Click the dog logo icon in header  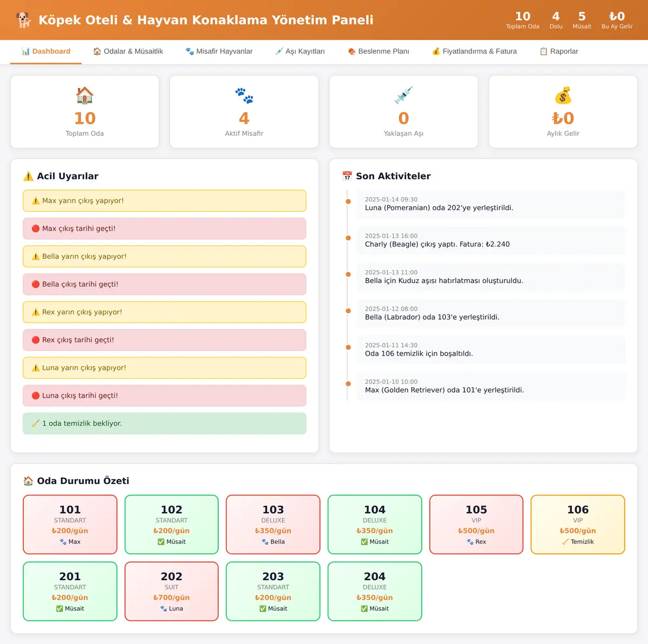click(x=23, y=20)
